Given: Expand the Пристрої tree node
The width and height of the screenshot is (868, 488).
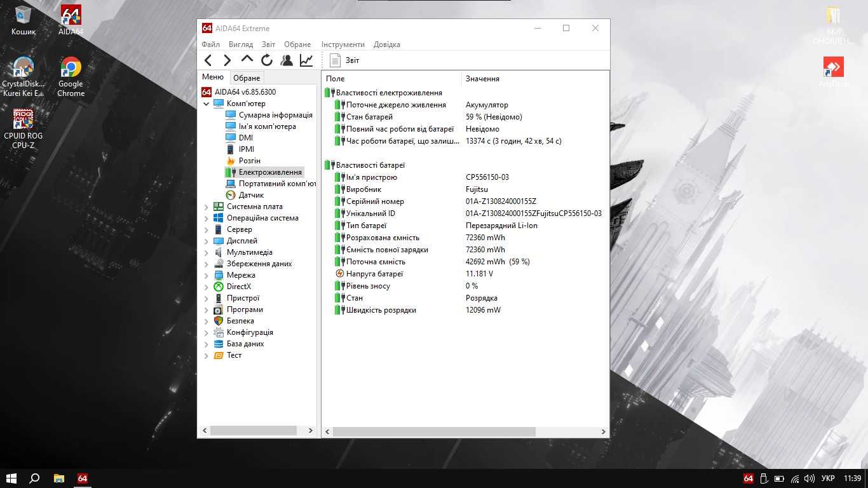Looking at the screenshot, I should pyautogui.click(x=206, y=298).
